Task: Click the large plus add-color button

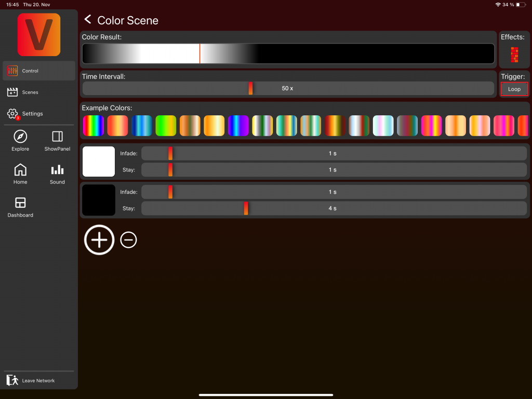Action: coord(99,240)
